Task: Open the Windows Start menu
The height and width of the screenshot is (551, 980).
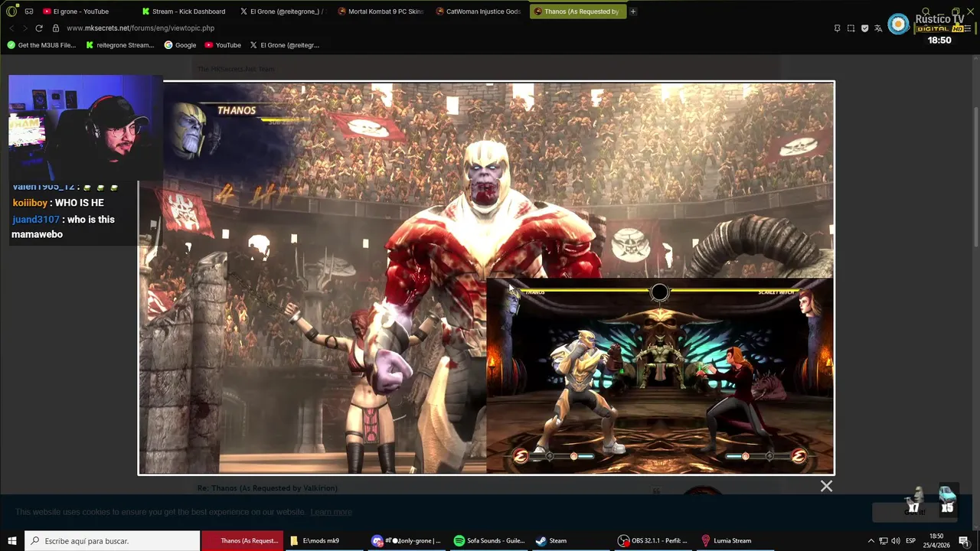Action: (11, 541)
